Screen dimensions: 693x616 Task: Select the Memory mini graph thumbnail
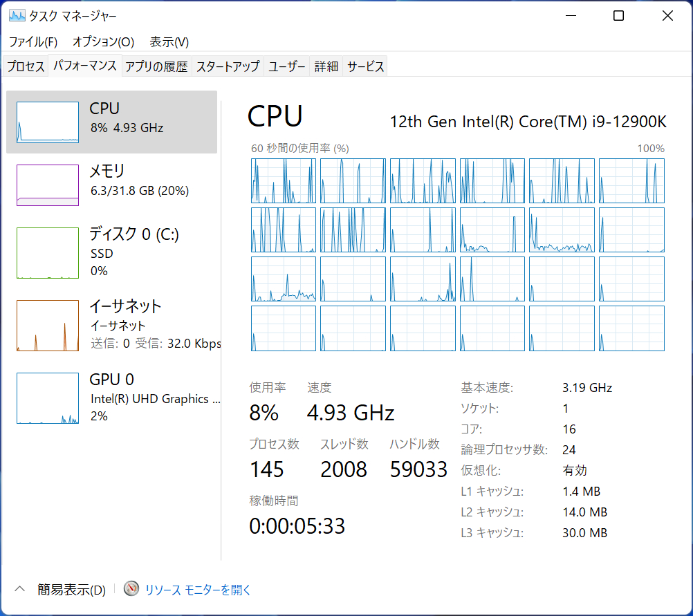pyautogui.click(x=48, y=185)
